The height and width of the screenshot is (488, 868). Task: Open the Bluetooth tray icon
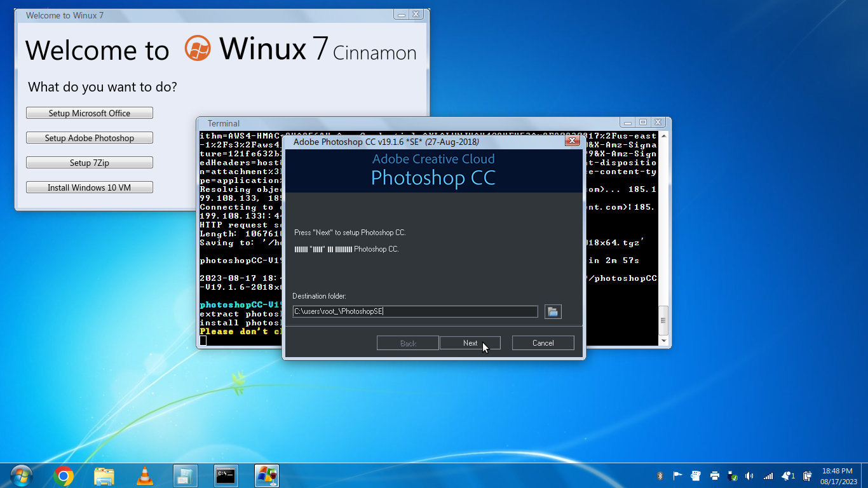coord(660,476)
